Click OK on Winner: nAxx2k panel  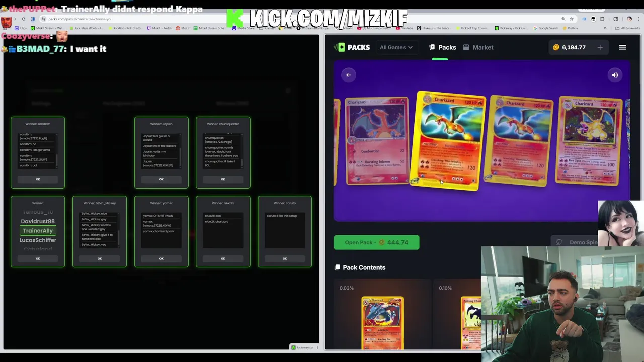pos(223,258)
